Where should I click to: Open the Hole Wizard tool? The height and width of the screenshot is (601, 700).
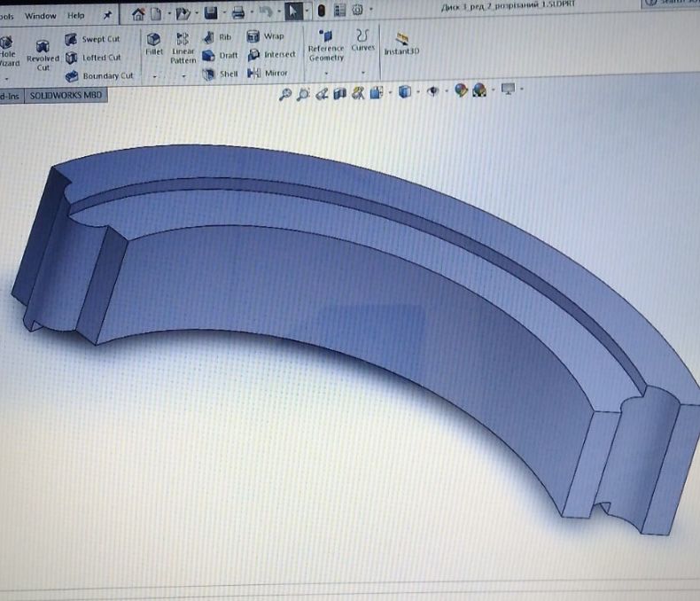(9, 52)
